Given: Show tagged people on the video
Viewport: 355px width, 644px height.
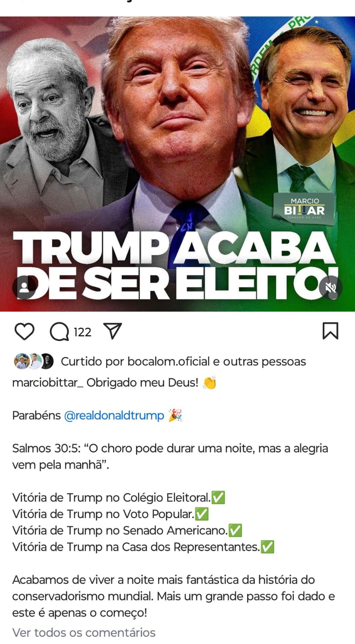Looking at the screenshot, I should [x=24, y=287].
